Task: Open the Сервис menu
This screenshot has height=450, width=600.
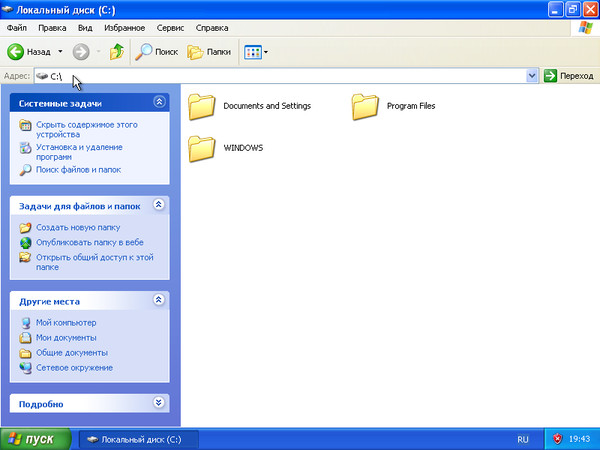Action: (x=170, y=28)
